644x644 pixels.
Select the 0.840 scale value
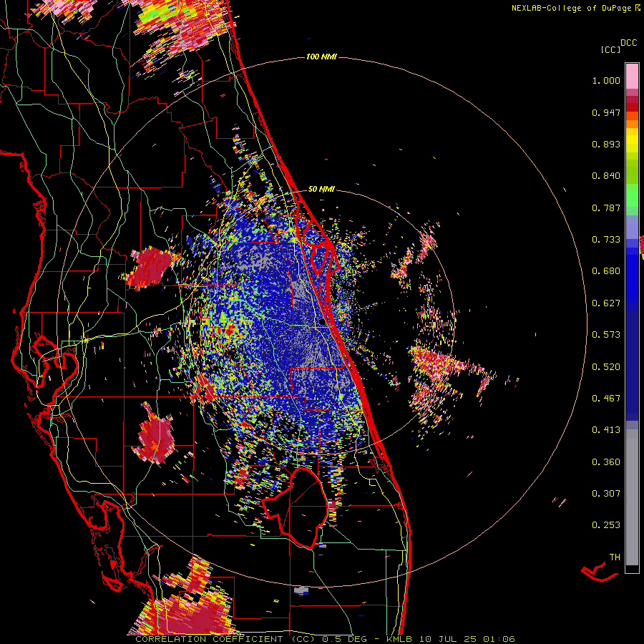click(606, 176)
